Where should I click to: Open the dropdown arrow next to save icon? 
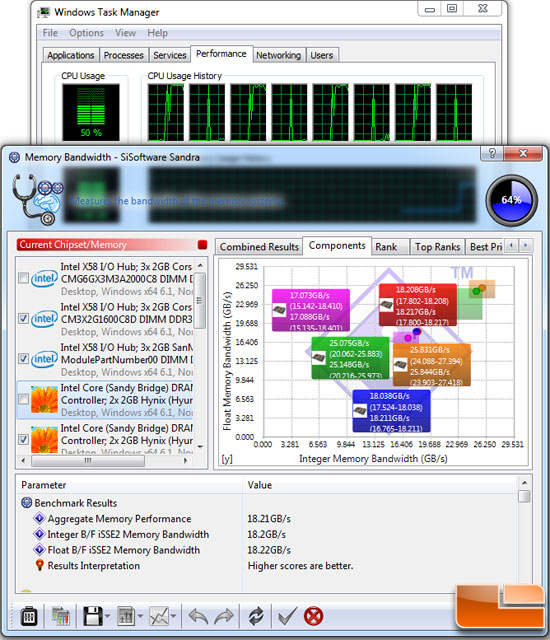pyautogui.click(x=107, y=616)
